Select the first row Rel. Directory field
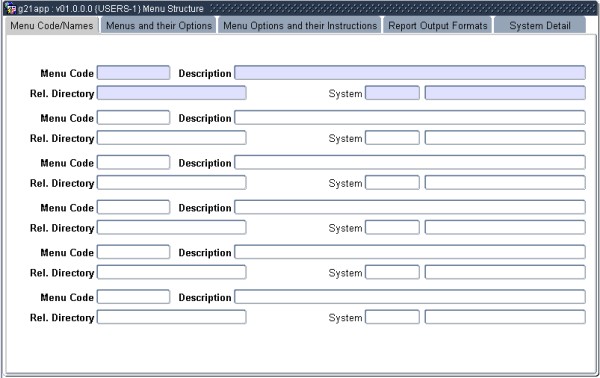600x378 pixels. click(171, 93)
